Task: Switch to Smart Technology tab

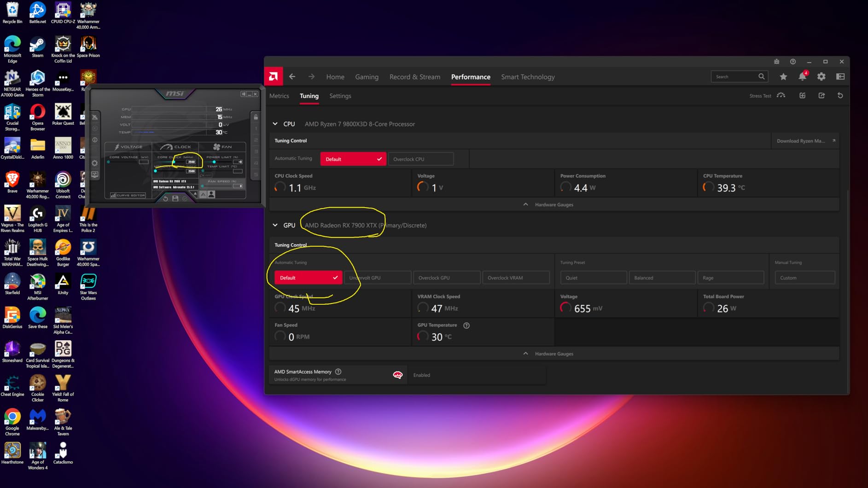Action: coord(528,77)
